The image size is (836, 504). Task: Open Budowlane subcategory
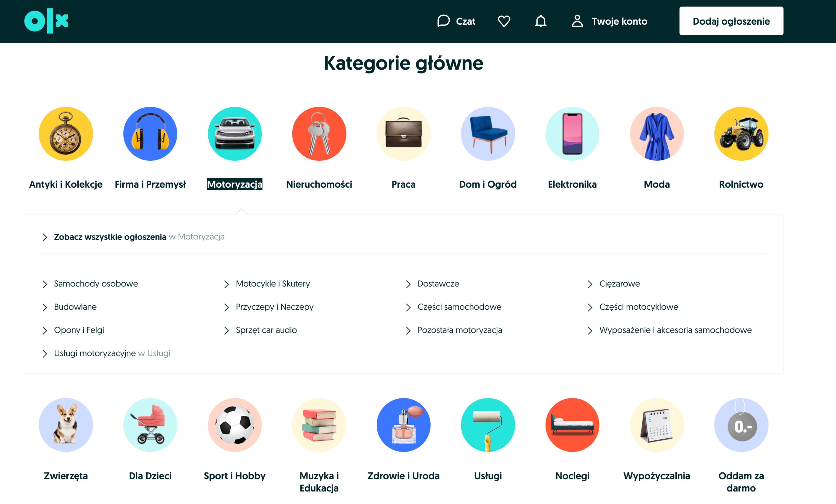(75, 307)
